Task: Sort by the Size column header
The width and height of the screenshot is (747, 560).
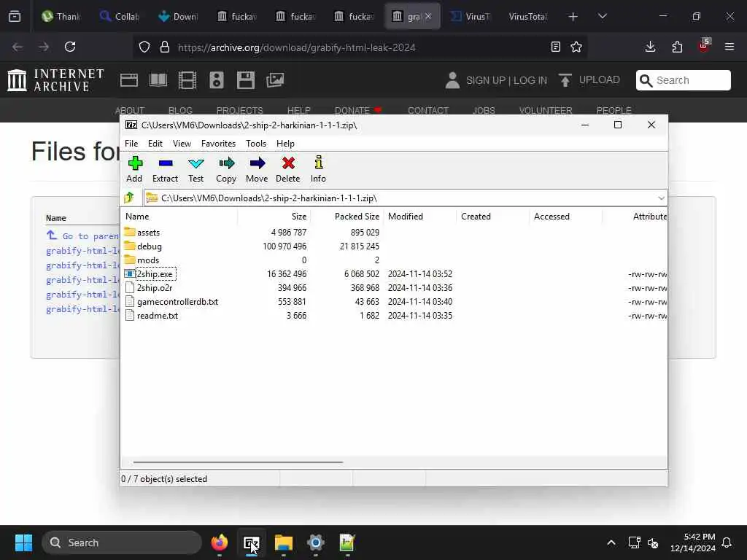Action: pyautogui.click(x=274, y=216)
